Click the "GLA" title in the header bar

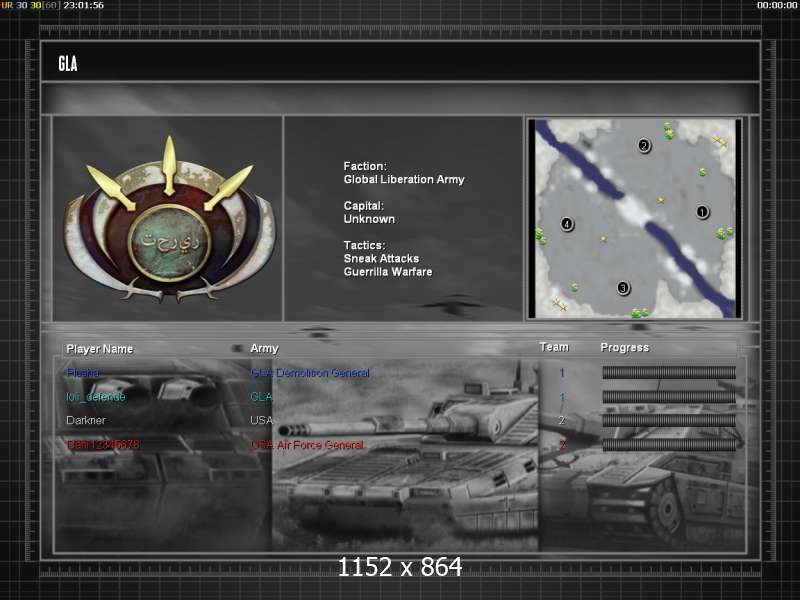68,64
